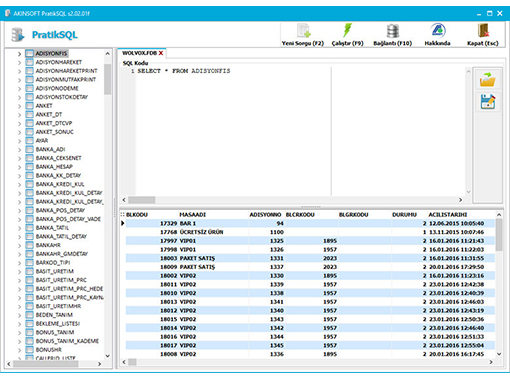Click the open-folder load SQL icon
Image resolution: width=510 pixels, height=380 pixels.
pyautogui.click(x=487, y=79)
